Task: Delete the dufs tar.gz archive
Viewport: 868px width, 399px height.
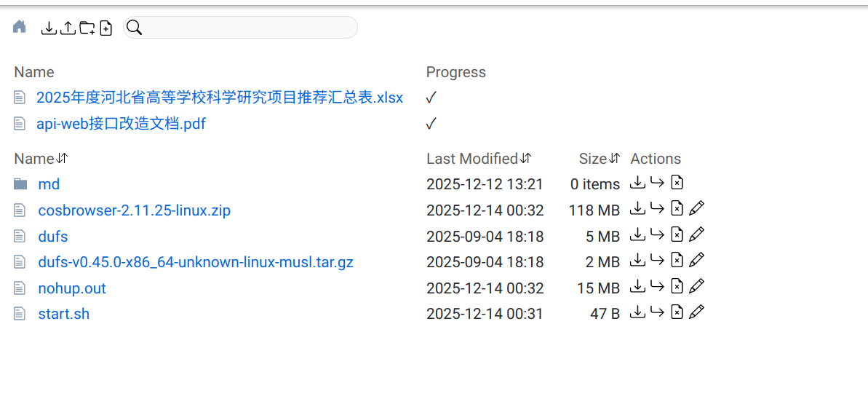Action: [677, 261]
